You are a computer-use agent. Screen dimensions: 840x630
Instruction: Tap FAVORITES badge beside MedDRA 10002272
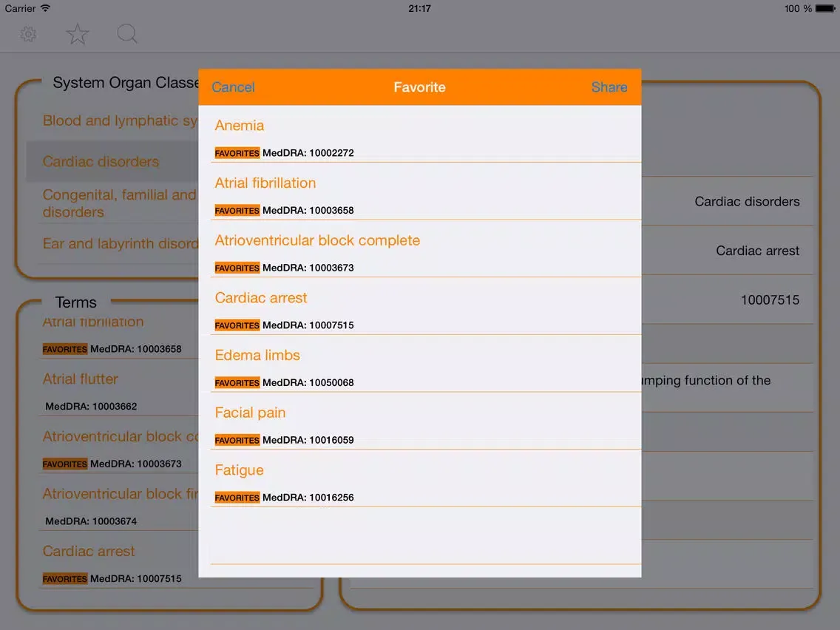pos(237,153)
